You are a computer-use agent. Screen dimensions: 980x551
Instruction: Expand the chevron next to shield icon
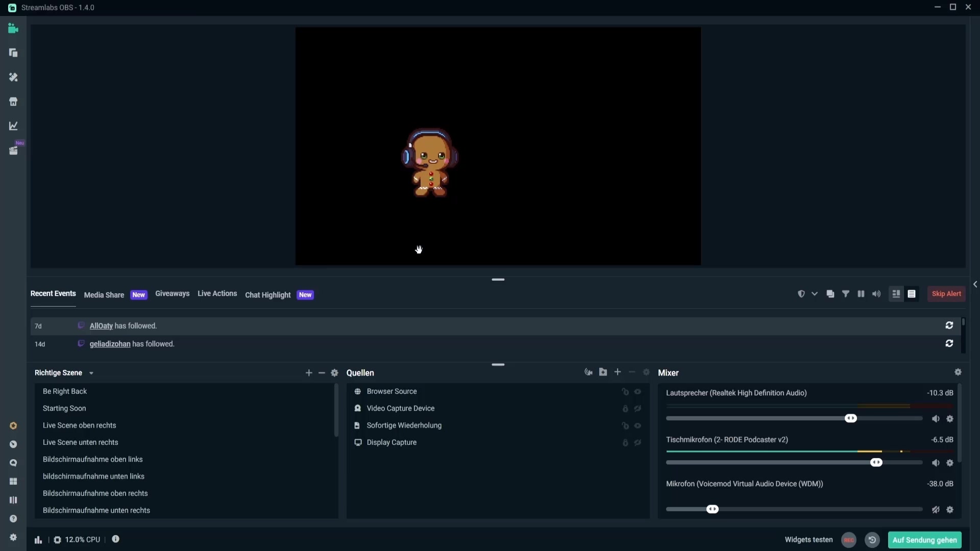point(815,294)
